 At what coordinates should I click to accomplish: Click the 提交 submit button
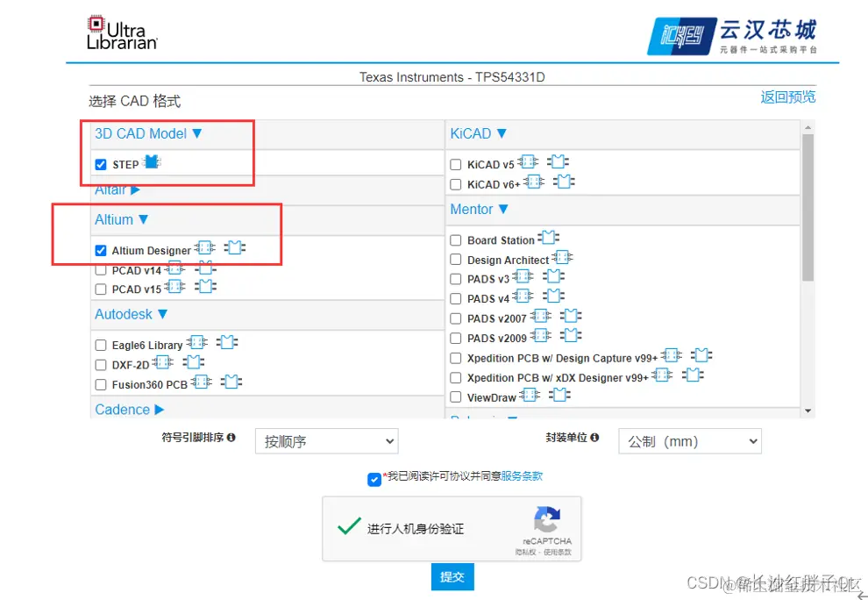pyautogui.click(x=452, y=576)
